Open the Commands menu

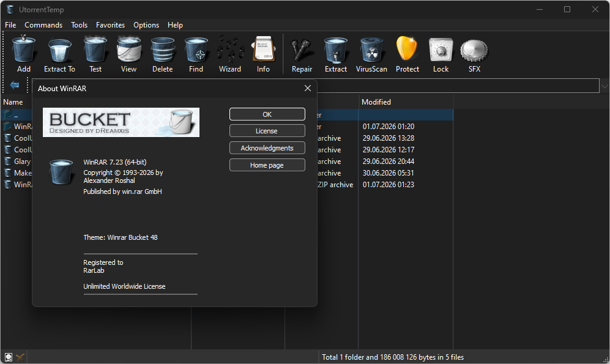point(43,25)
